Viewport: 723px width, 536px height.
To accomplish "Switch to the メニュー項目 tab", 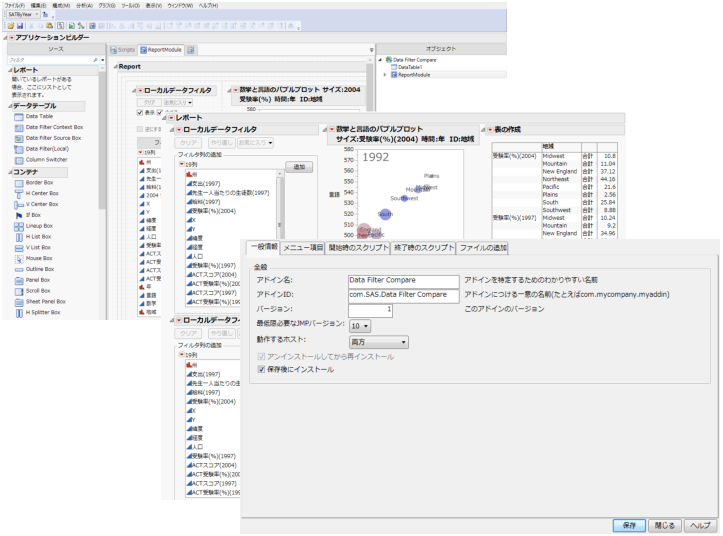I will click(303, 248).
